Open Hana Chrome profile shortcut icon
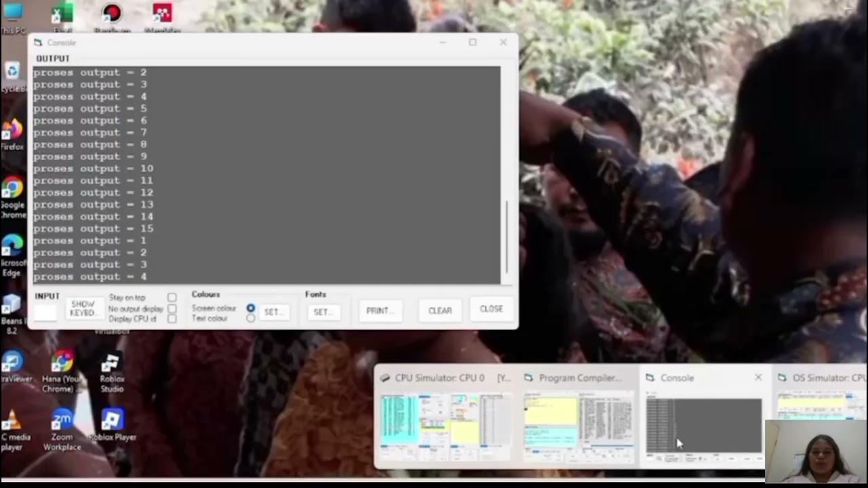Viewport: 868px width, 488px height. click(62, 371)
